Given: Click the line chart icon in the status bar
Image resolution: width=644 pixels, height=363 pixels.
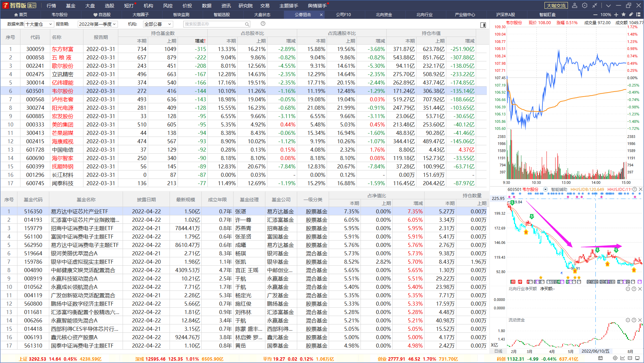Looking at the screenshot, I should [x=623, y=358].
